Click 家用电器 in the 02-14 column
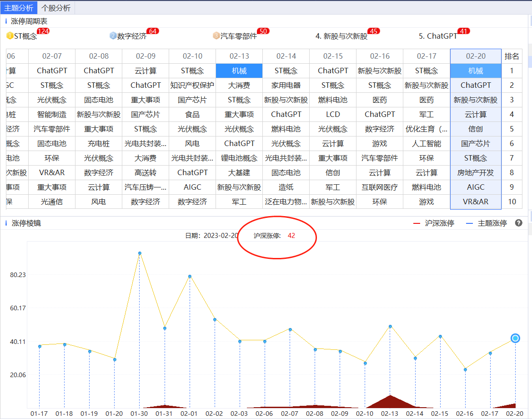This screenshot has width=532, height=419. click(x=286, y=85)
